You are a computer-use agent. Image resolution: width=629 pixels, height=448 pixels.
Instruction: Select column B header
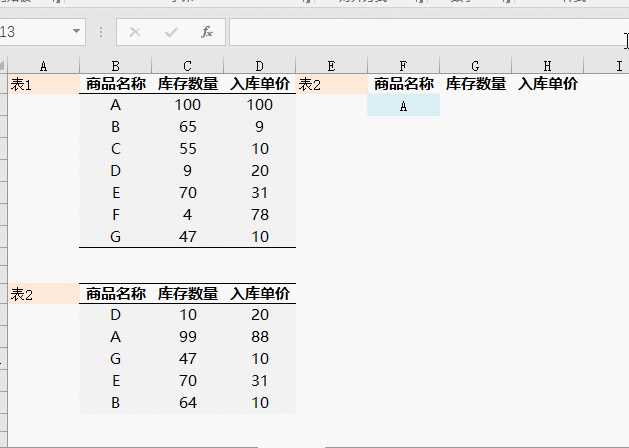pos(116,65)
